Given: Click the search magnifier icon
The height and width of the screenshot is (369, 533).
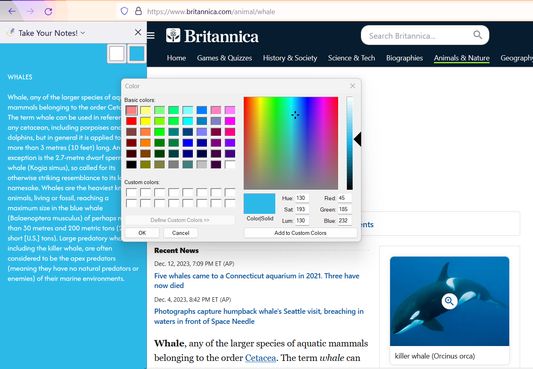Looking at the screenshot, I should pyautogui.click(x=478, y=35).
